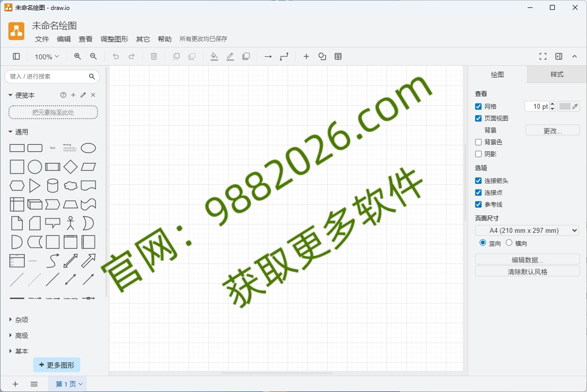Viewport: 587px width, 392px height.
Task: Open the fill color bucket tool
Action: [x=214, y=56]
